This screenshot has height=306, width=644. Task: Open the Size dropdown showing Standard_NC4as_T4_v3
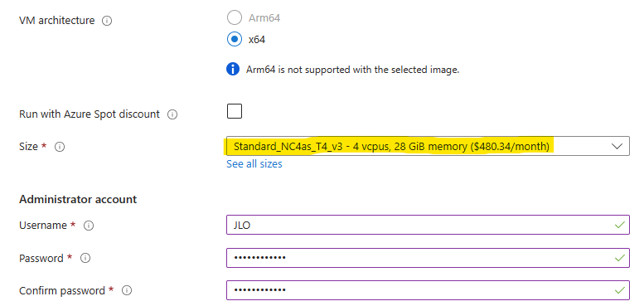428,146
